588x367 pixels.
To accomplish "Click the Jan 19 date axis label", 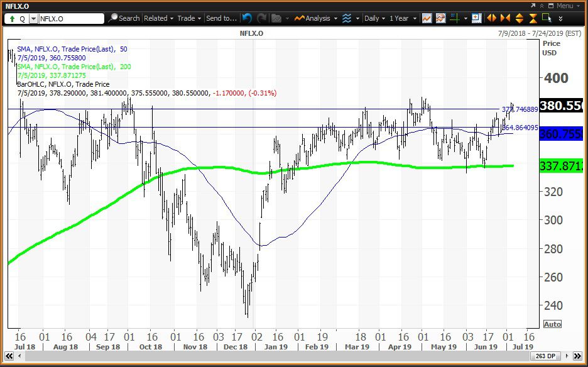I will pos(276,347).
